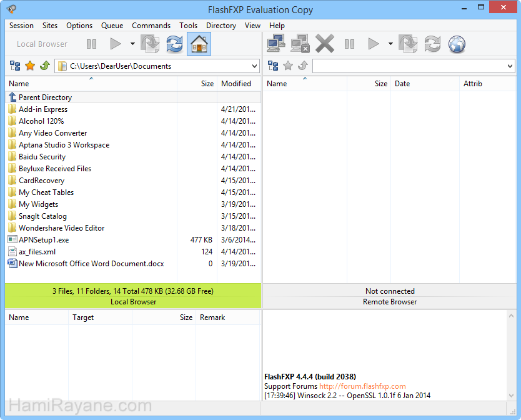Click the local transfer/upload arrow icon
The image size is (521, 420).
pos(150,44)
